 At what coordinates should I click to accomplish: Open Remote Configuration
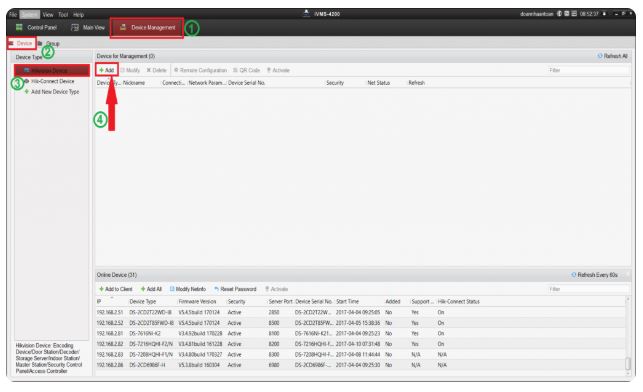coord(200,70)
